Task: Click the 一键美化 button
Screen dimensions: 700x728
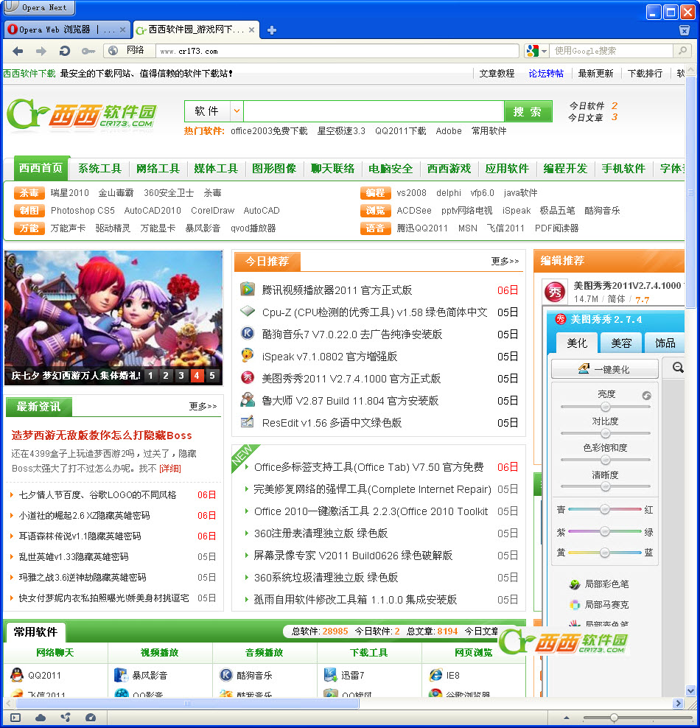Action: coord(604,369)
